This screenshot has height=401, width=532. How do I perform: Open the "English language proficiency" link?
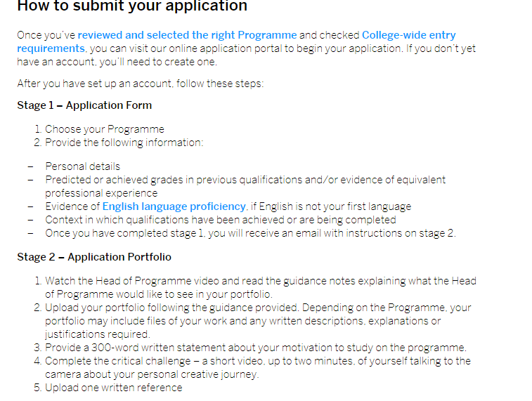coord(174,206)
